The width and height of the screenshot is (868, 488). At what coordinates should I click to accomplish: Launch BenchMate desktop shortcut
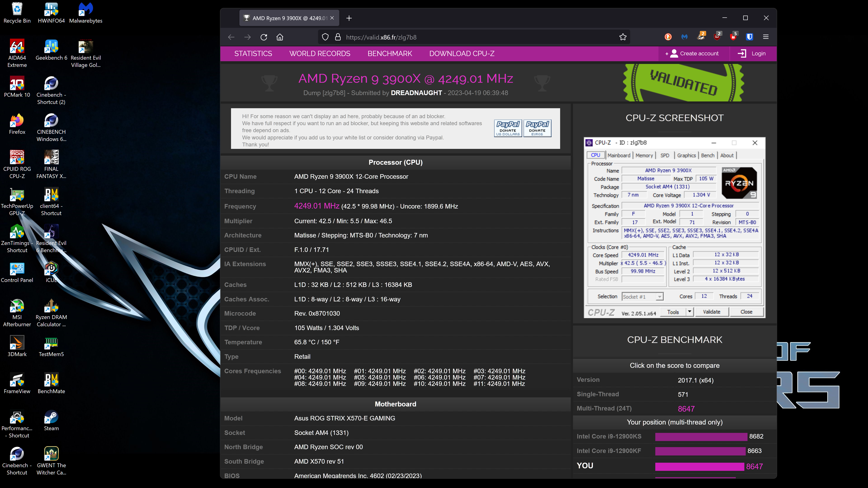tap(51, 383)
